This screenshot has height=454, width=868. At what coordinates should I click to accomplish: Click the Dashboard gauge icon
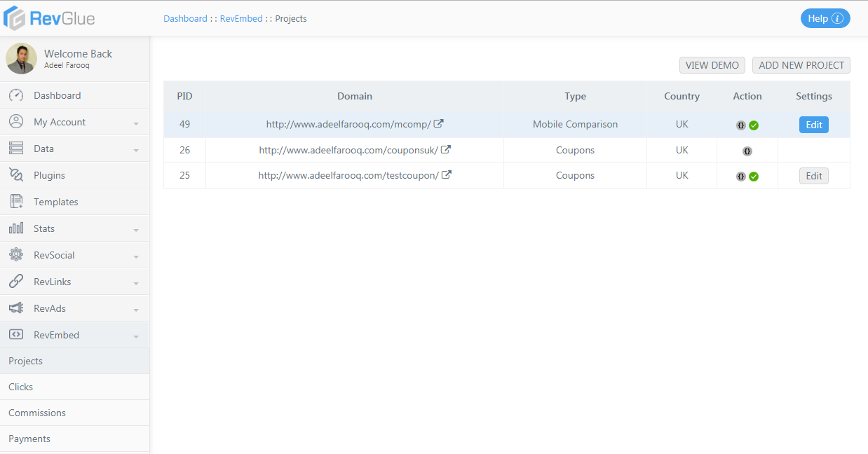pos(16,95)
